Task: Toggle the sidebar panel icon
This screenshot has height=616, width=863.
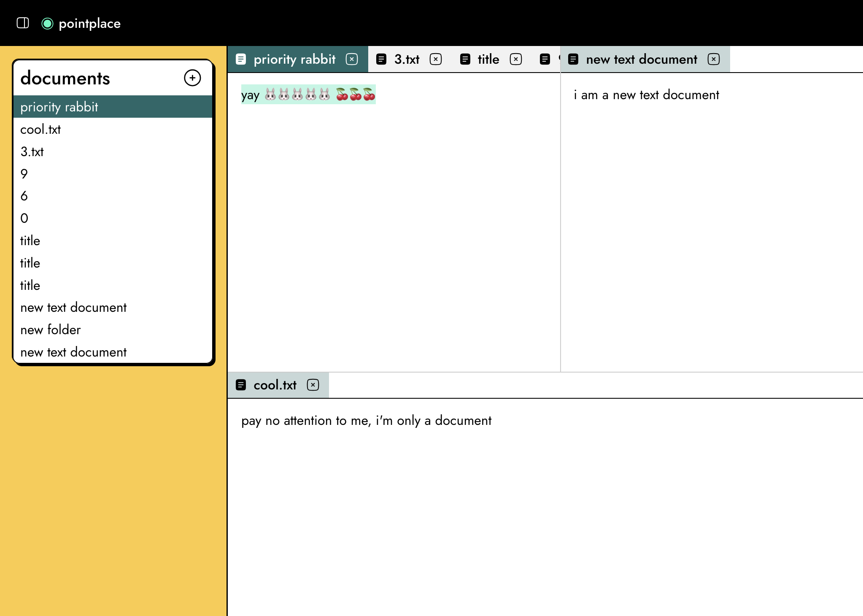Action: click(23, 23)
